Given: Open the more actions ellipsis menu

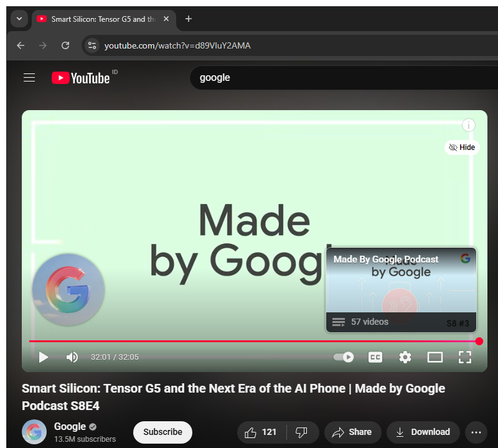Looking at the screenshot, I should (x=476, y=432).
